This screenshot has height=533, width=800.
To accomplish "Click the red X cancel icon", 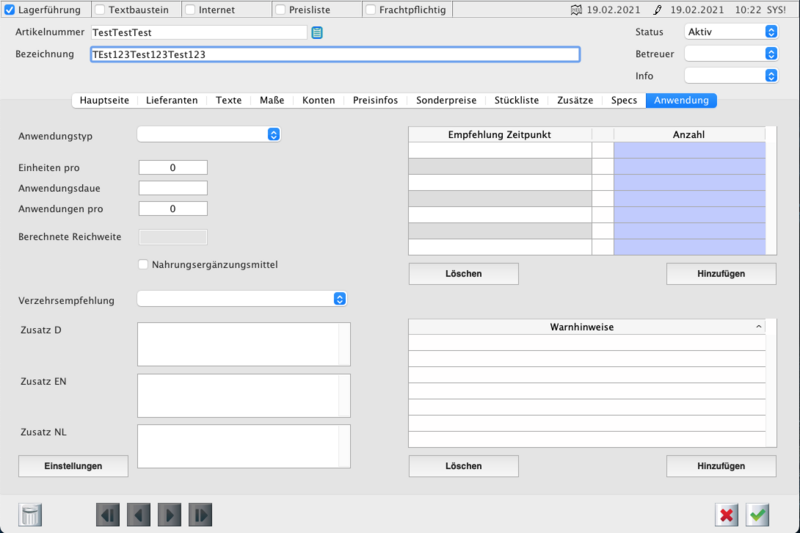I will (x=727, y=515).
